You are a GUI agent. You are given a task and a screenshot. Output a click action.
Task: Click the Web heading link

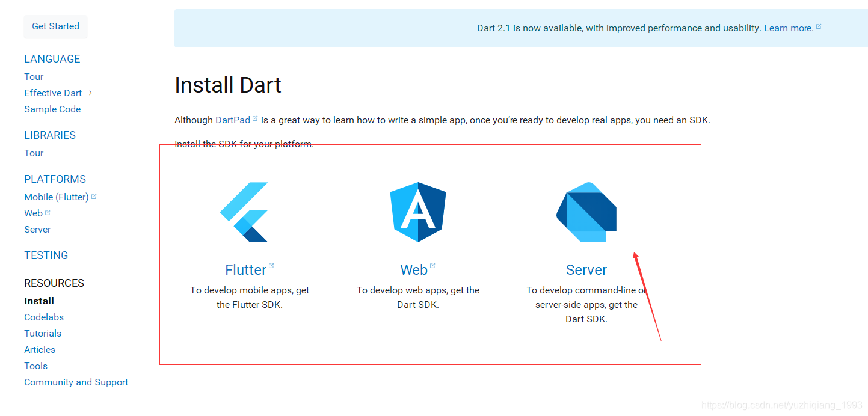pos(414,270)
